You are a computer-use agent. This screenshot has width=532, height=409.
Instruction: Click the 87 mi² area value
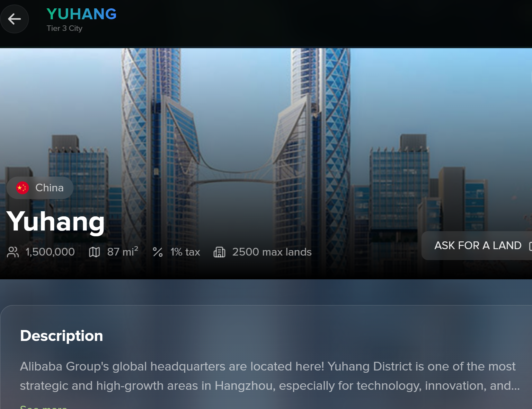tap(123, 252)
